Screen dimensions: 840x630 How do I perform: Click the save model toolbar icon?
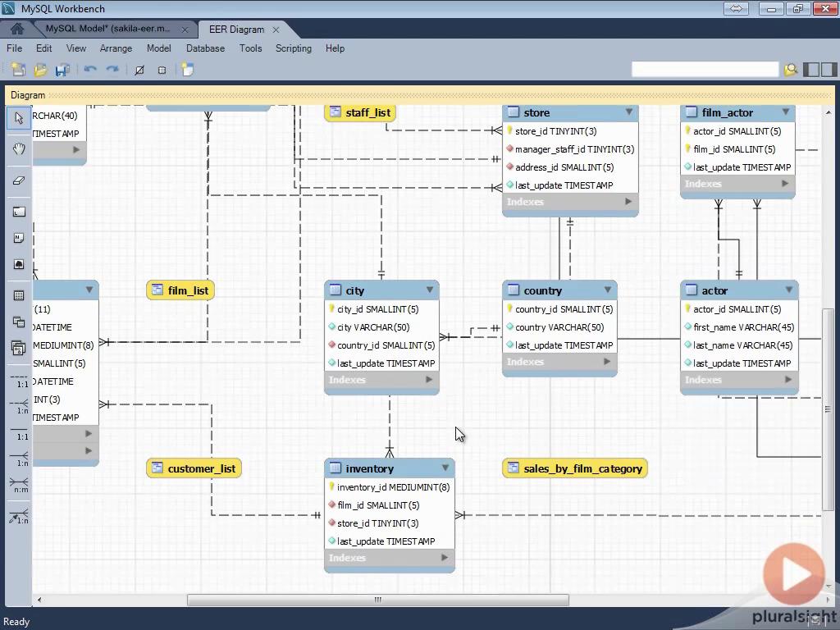pos(62,71)
